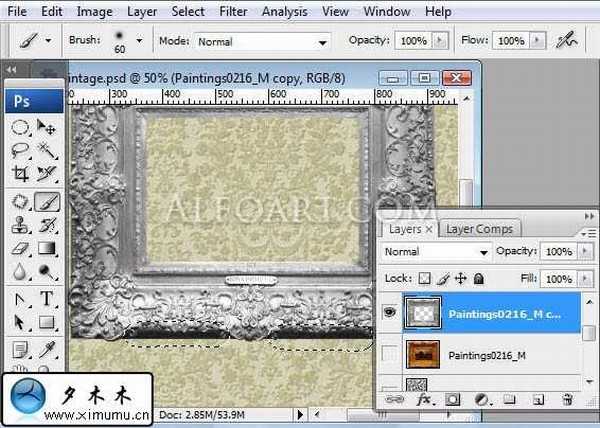Create a new layer group
Screen dimensions: 600x428
pos(509,400)
